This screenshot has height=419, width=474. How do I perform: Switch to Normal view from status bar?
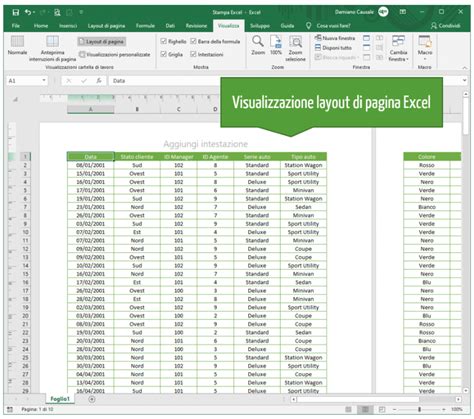tap(348, 409)
